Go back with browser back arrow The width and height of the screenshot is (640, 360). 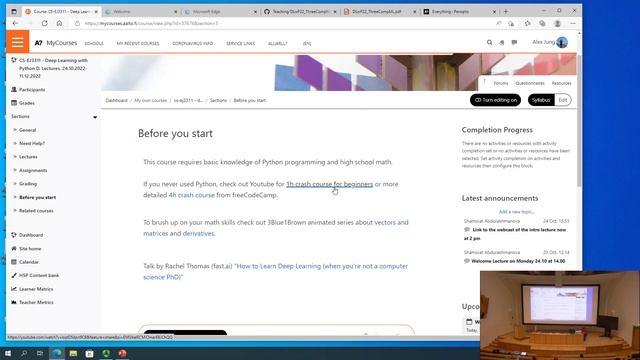pos(16,23)
